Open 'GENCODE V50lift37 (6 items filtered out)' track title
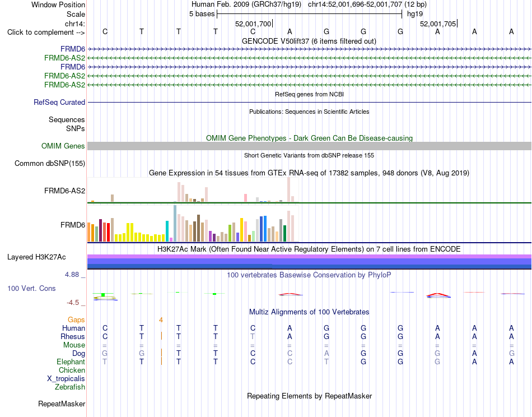532x417 pixels. click(x=309, y=41)
